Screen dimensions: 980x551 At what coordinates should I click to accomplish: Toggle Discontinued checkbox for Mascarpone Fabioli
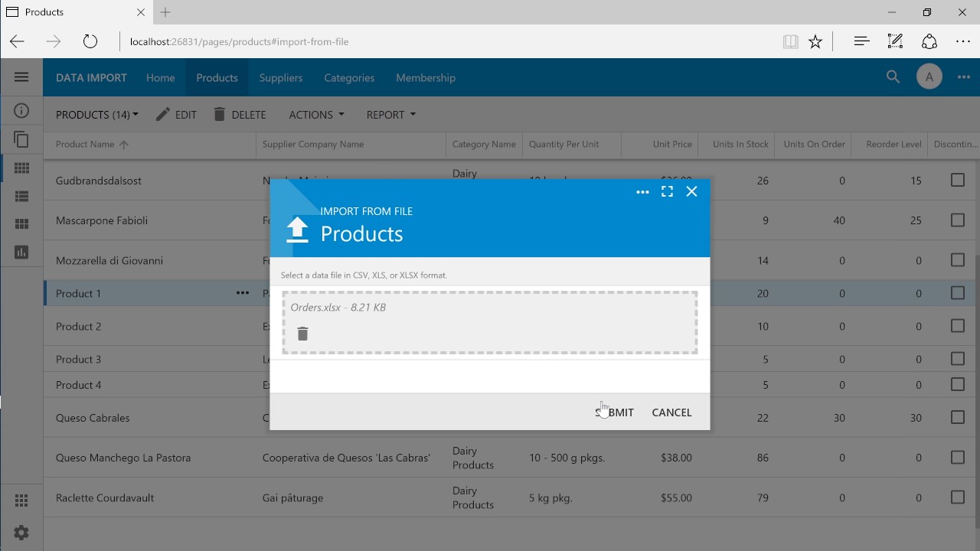957,220
